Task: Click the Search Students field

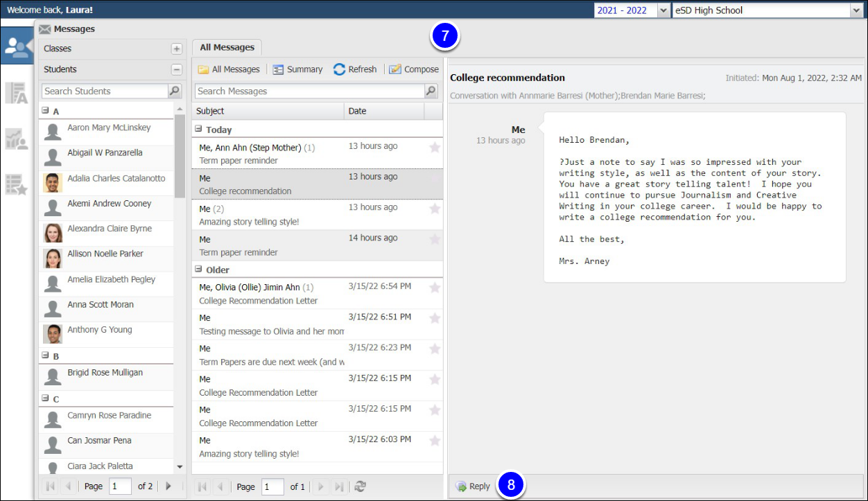Action: tap(105, 91)
